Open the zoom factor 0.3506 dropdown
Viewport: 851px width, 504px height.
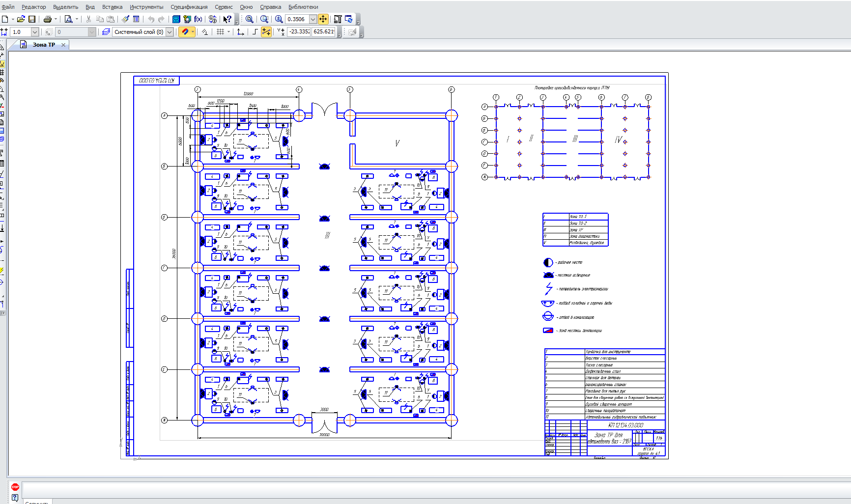coord(313,19)
